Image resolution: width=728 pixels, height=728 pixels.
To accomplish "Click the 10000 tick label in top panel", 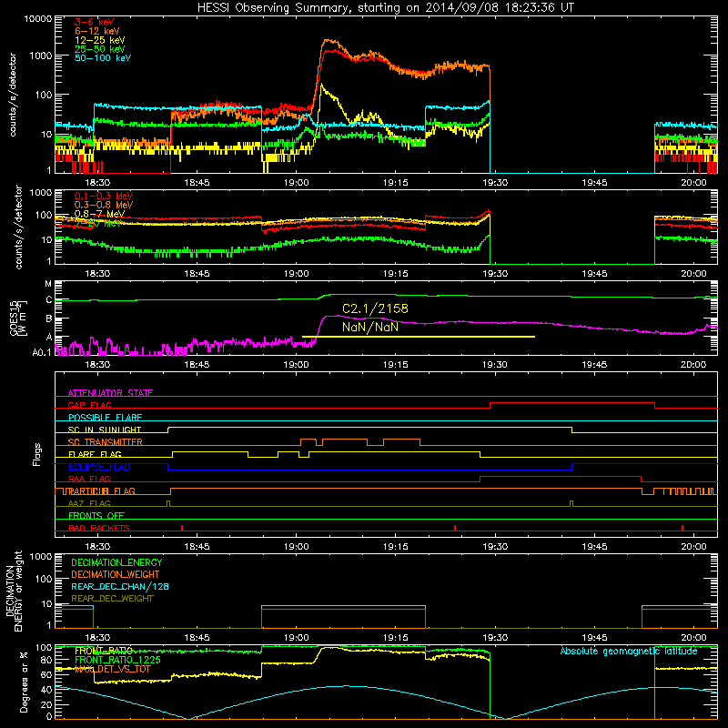I will (x=38, y=18).
